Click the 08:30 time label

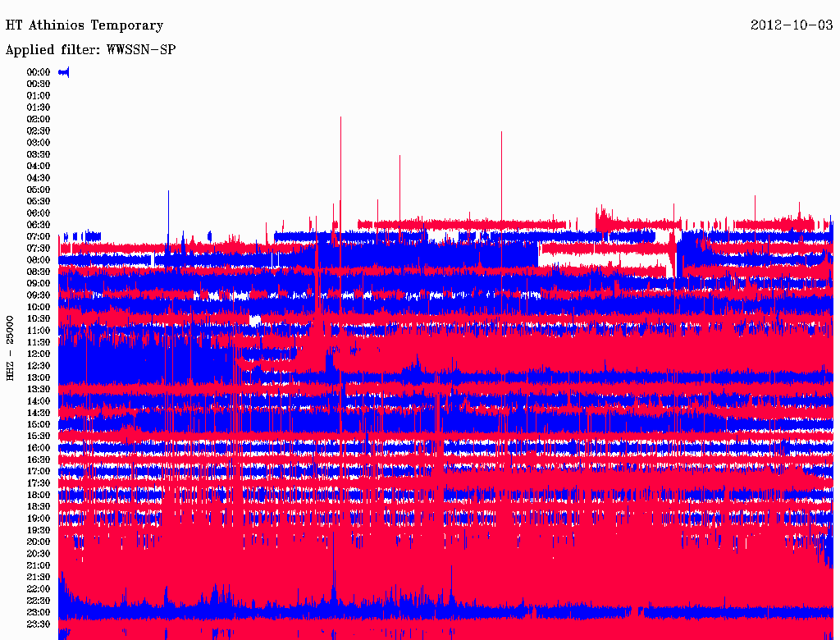[x=39, y=272]
